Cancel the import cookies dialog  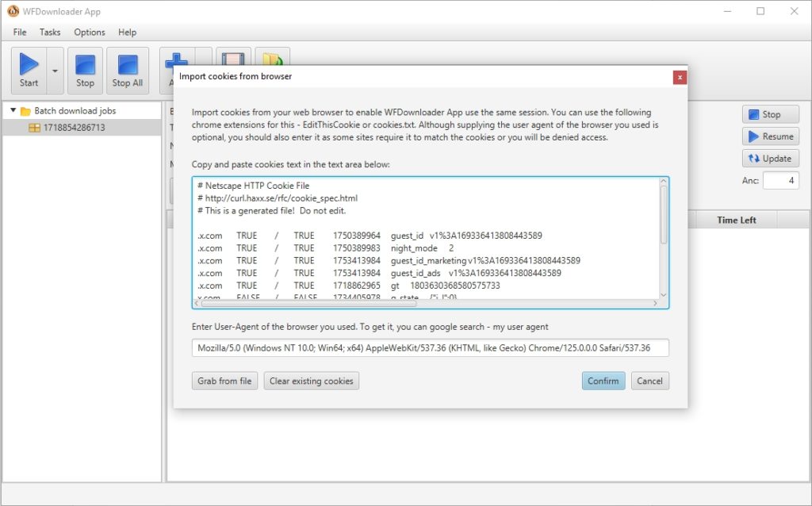coord(650,381)
